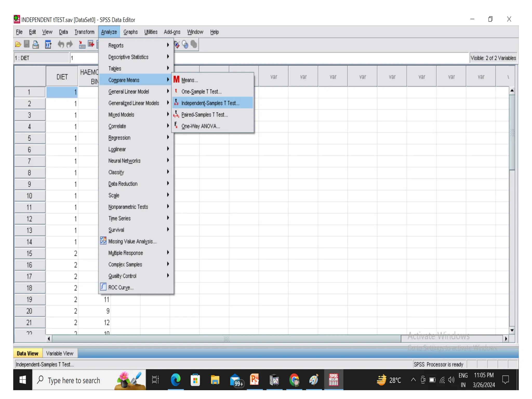Click the Print icon in the toolbar
Screen dimensions: 532x399
point(36,44)
